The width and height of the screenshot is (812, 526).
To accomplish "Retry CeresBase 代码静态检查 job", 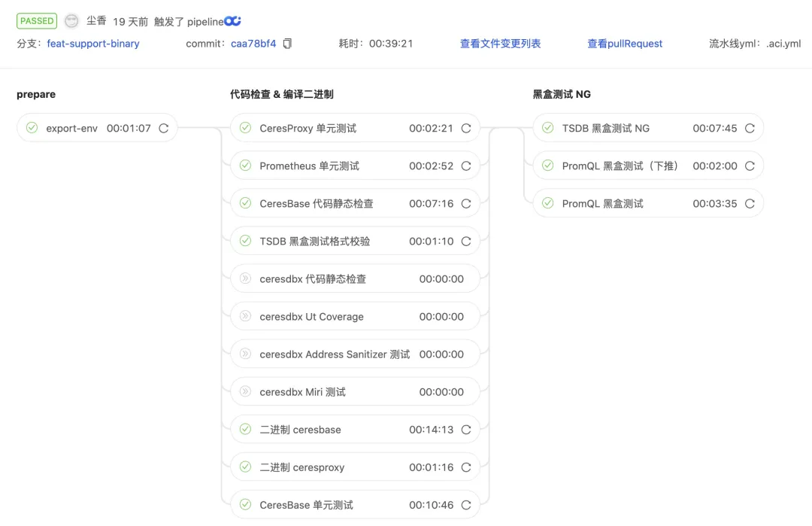I will pos(466,204).
